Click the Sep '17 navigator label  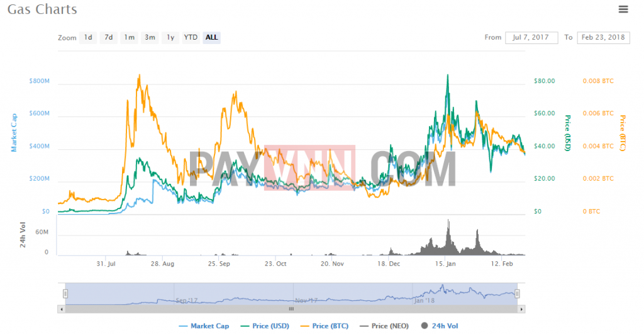pos(186,300)
